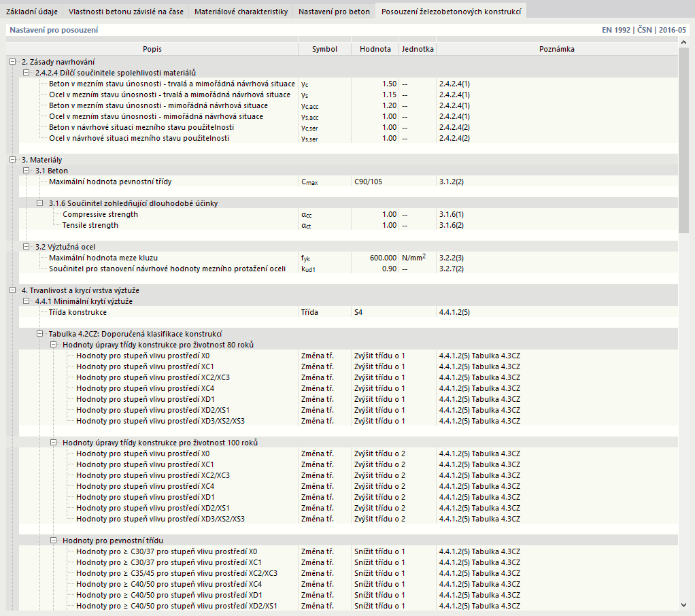Collapse the 3.1 Beton node
Image resolution: width=695 pixels, height=616 pixels.
pyautogui.click(x=26, y=171)
